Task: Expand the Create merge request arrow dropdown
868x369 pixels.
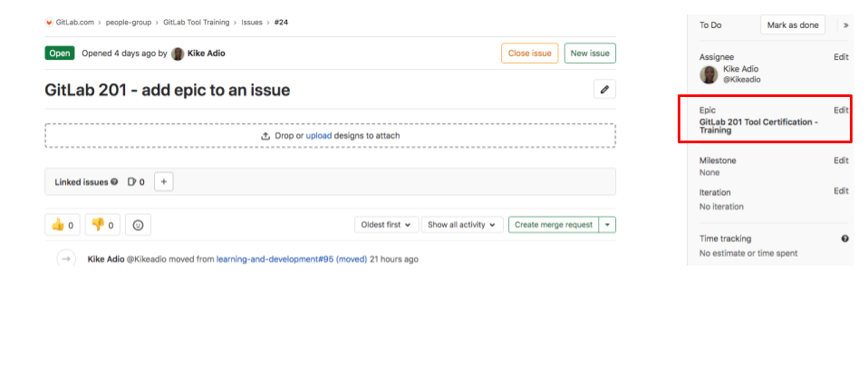Action: coord(608,225)
